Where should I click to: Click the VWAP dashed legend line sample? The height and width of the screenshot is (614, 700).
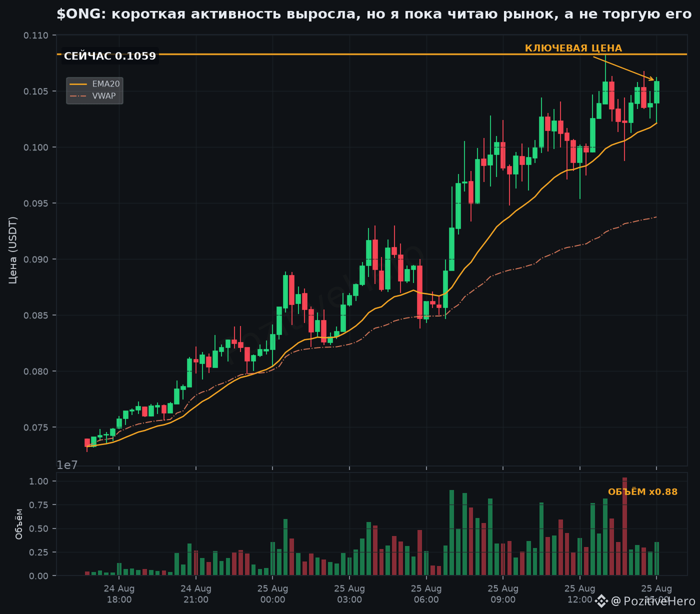coord(78,96)
